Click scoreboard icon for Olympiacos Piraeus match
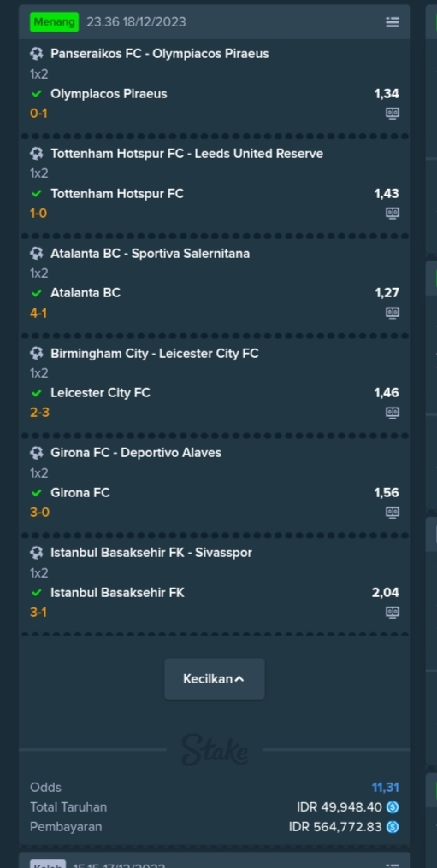 point(393,113)
